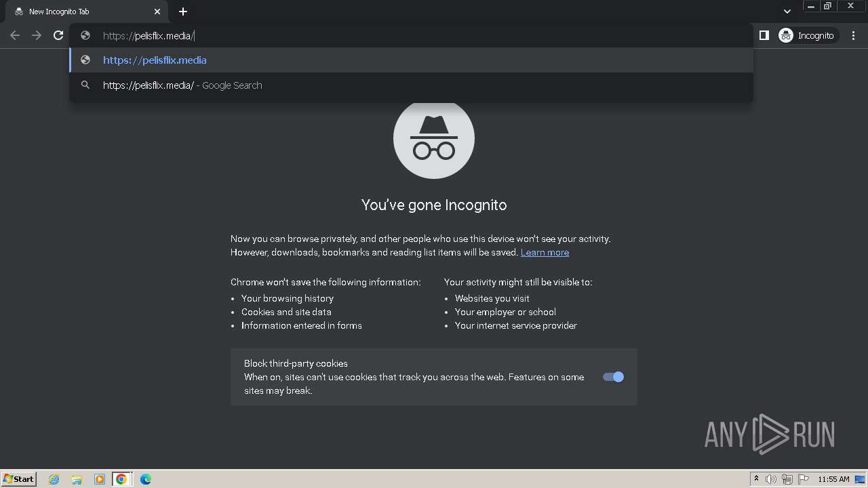
Task: Open a new tab with plus button
Action: tap(183, 12)
